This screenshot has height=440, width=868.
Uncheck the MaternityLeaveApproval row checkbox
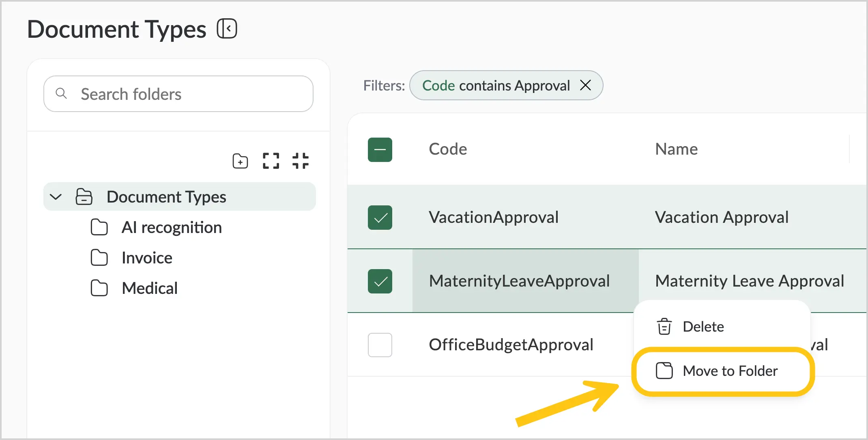coord(380,281)
